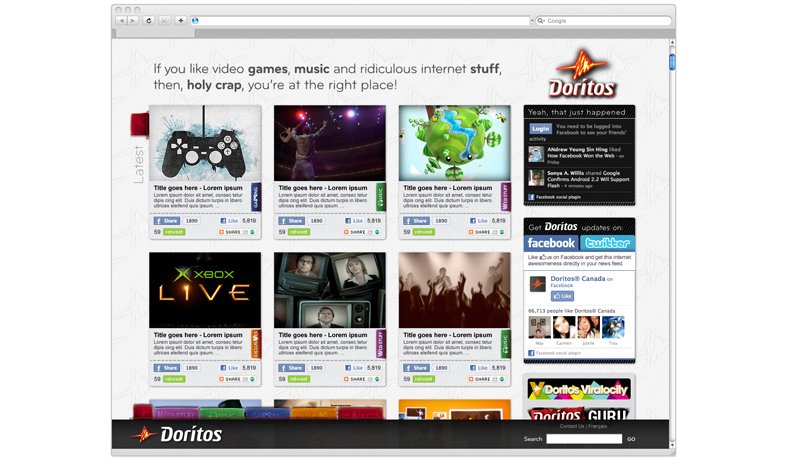This screenshot has height=460, width=800.
Task: Click the Google search field
Action: coord(603,21)
